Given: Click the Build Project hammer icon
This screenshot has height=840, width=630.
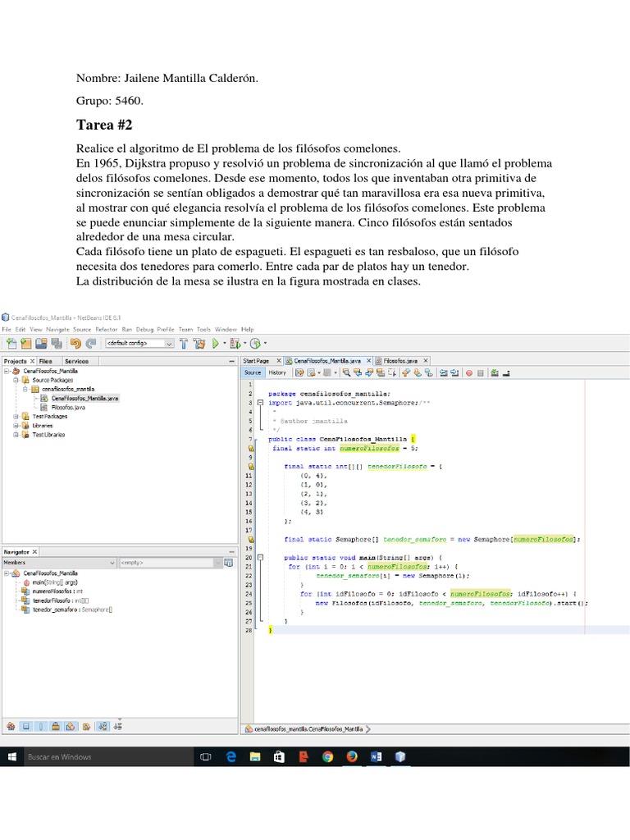Looking at the screenshot, I should (x=185, y=344).
